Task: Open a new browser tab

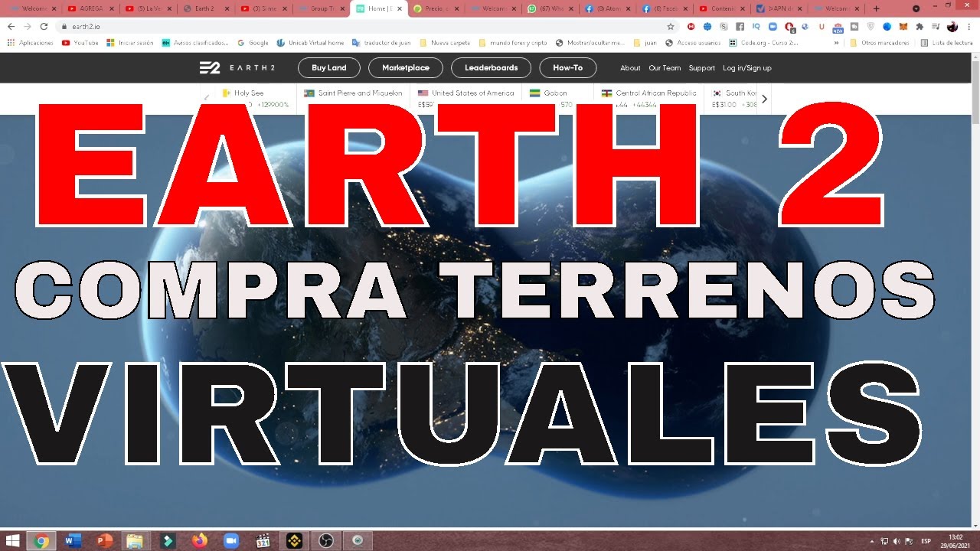Action: (x=876, y=8)
